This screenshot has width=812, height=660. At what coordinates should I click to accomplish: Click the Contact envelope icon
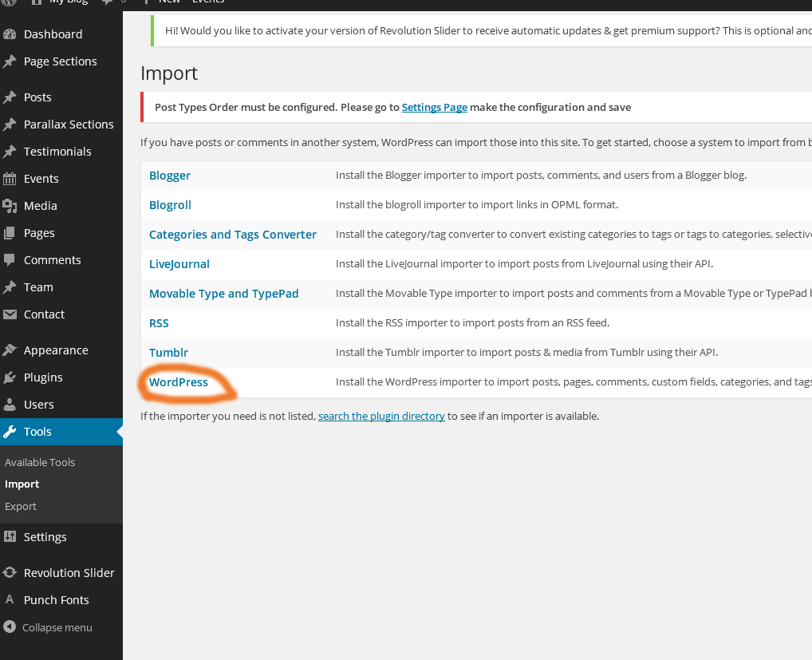click(10, 314)
